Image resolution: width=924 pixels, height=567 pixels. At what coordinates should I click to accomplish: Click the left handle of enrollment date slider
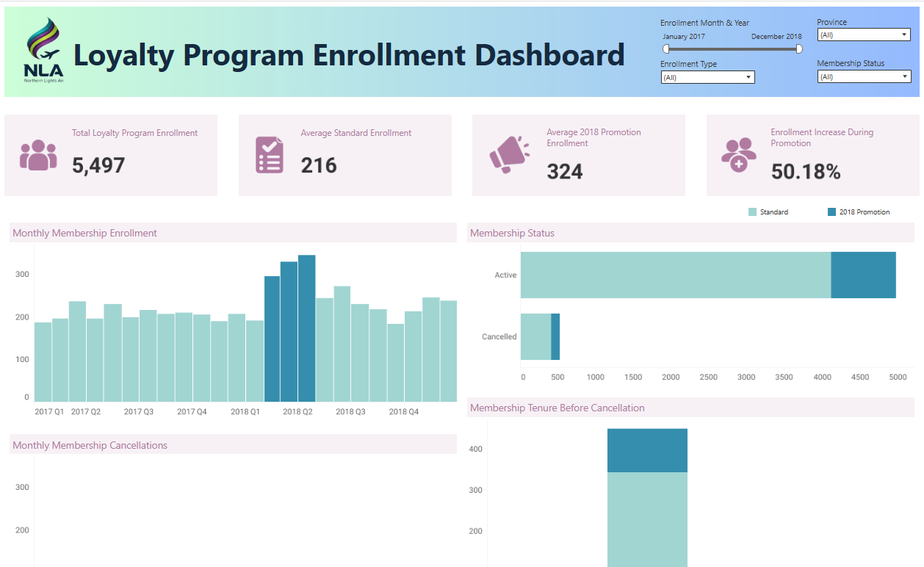(x=666, y=49)
